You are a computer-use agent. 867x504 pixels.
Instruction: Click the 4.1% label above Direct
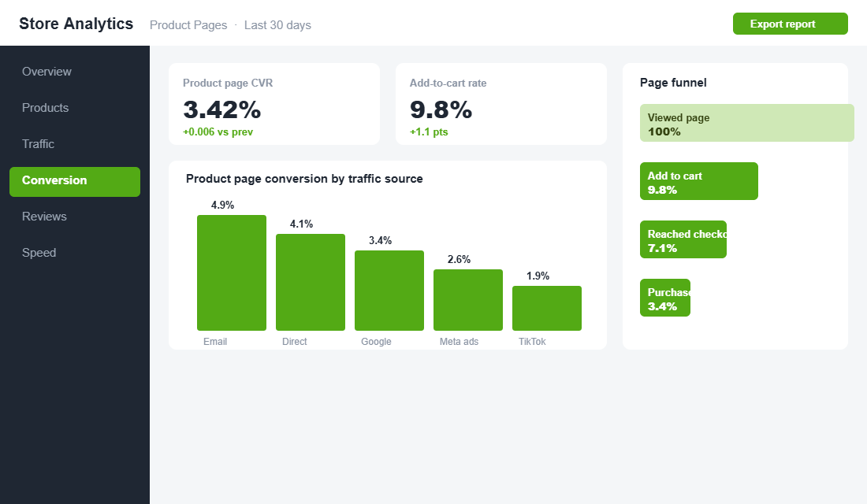(x=301, y=224)
